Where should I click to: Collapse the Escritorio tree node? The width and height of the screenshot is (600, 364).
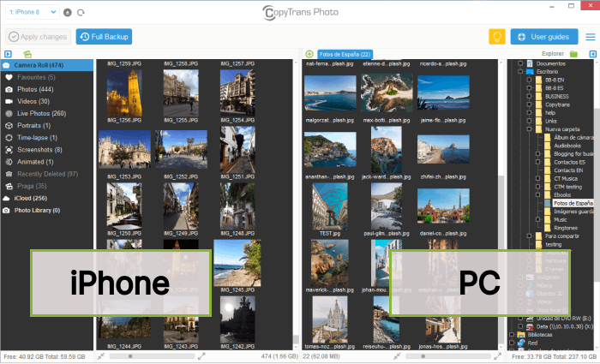[520, 71]
